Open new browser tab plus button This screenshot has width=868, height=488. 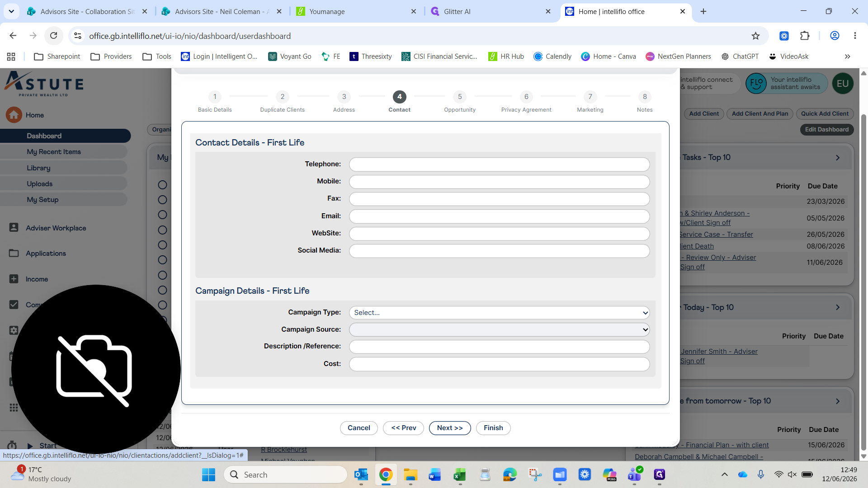[703, 11]
